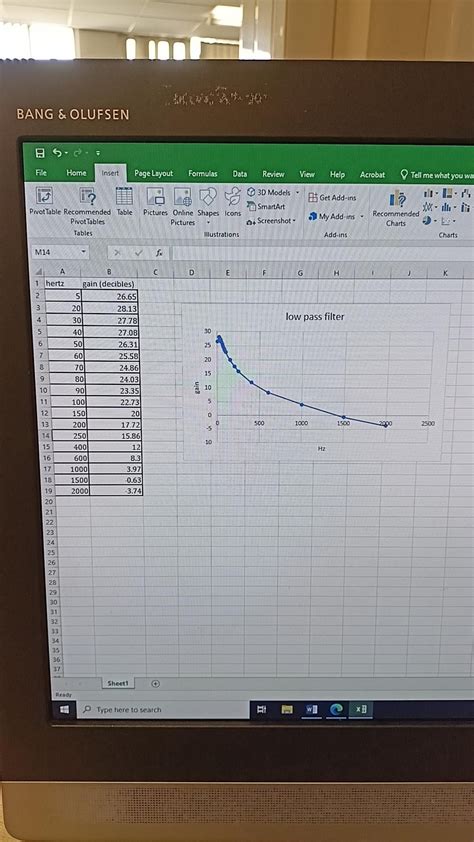
Task: Click Get Add-ins
Action: (x=334, y=198)
